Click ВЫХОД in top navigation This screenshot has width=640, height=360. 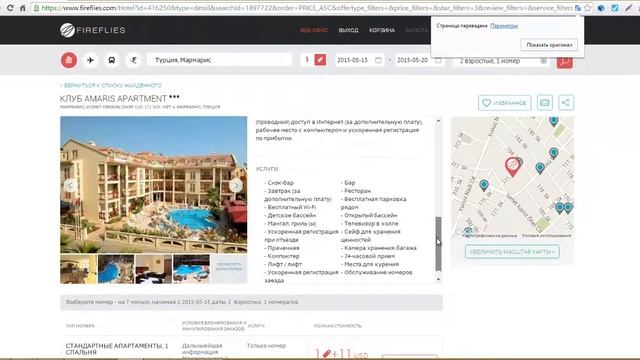[348, 30]
